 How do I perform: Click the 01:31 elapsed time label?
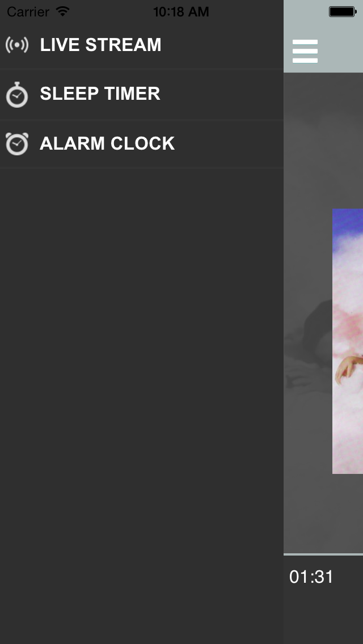(x=311, y=577)
